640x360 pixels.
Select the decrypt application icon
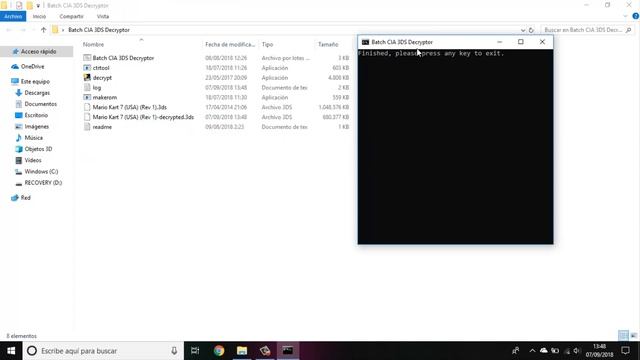tap(87, 78)
